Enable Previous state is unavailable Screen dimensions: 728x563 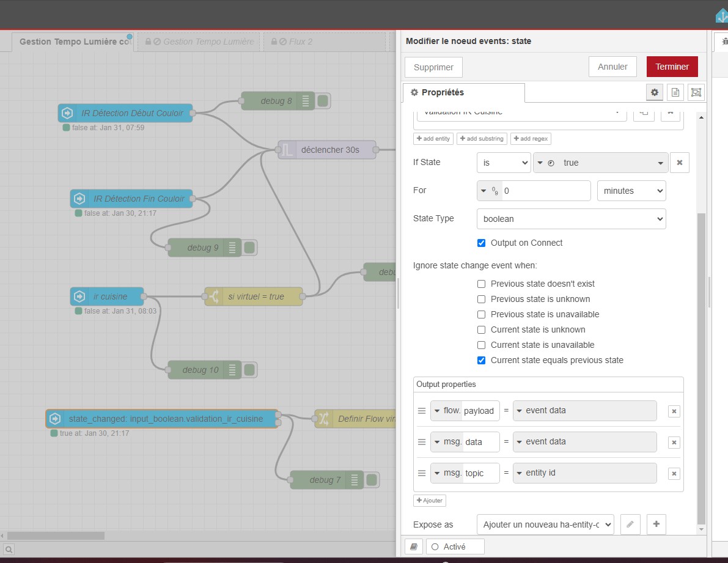click(x=482, y=314)
